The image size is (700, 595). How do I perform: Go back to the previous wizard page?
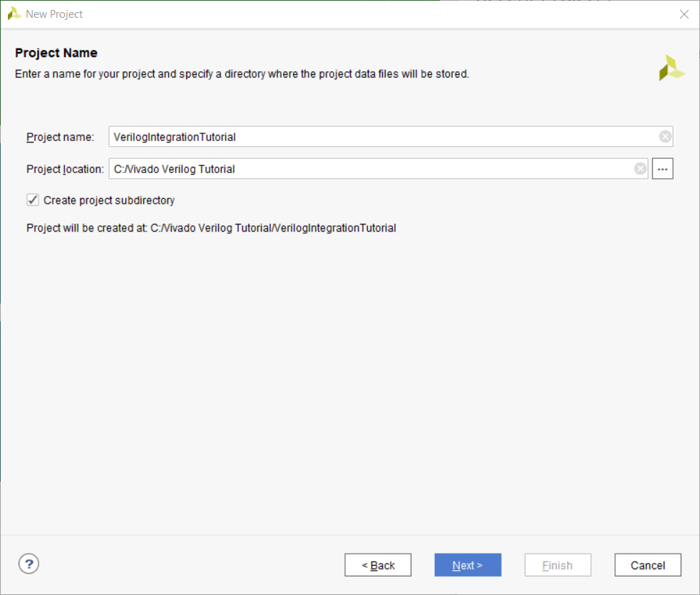pos(378,565)
